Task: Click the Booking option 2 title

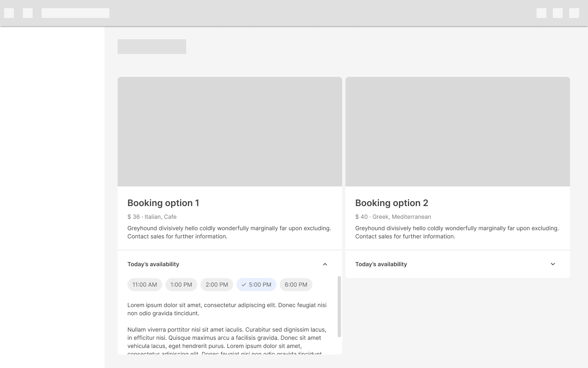Action: pos(392,203)
